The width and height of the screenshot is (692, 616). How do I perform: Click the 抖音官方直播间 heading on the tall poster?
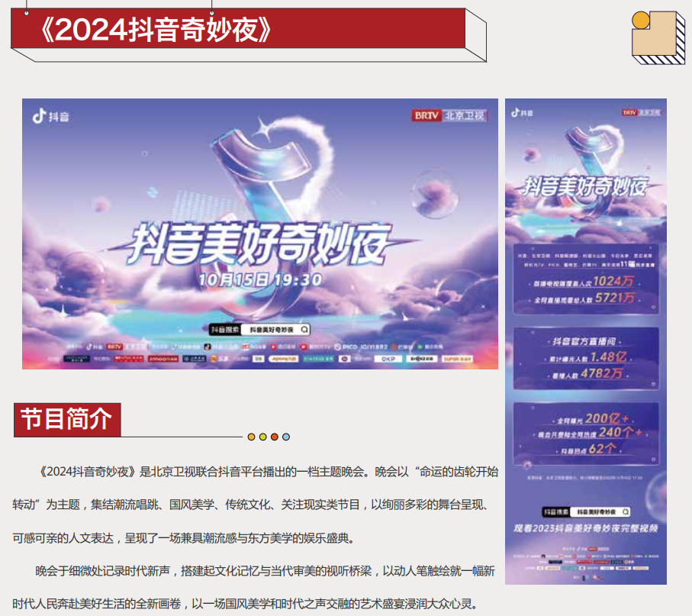point(584,341)
